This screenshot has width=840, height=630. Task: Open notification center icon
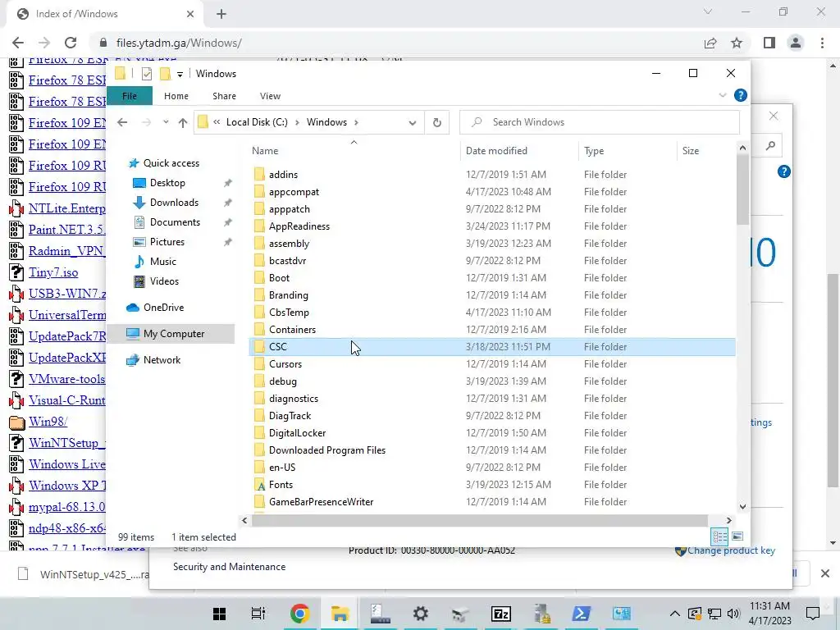(813, 614)
